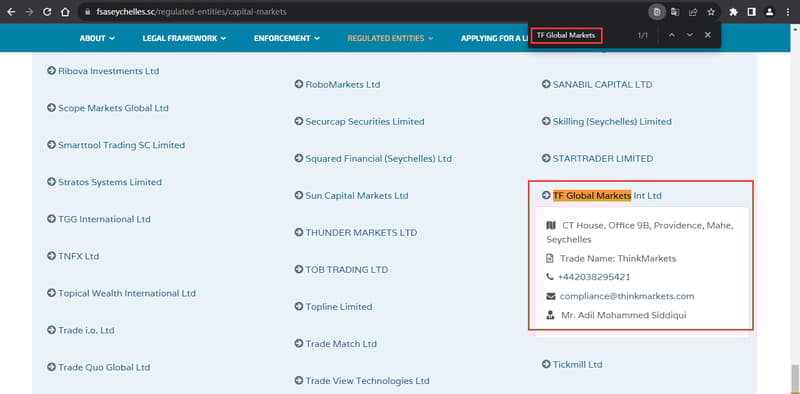Expand Squared Financial (Seychelles) Ltd entry
This screenshot has width=800, height=394.
coord(373,159)
